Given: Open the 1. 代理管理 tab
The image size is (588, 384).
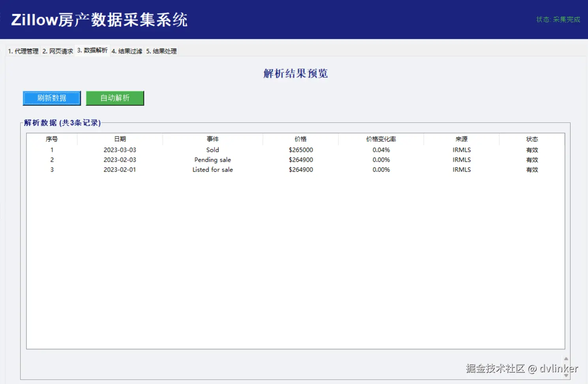Looking at the screenshot, I should (23, 51).
